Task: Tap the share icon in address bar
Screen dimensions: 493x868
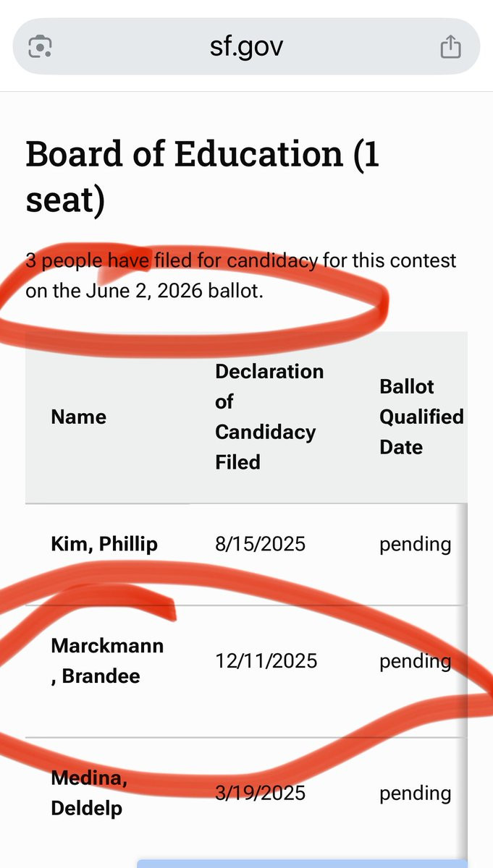Action: pyautogui.click(x=450, y=48)
